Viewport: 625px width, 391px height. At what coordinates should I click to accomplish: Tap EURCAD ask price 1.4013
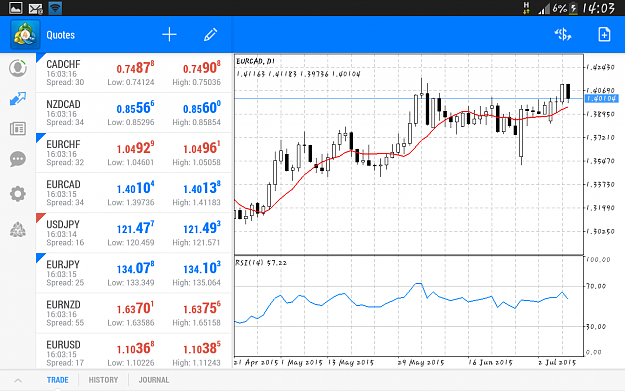(202, 188)
